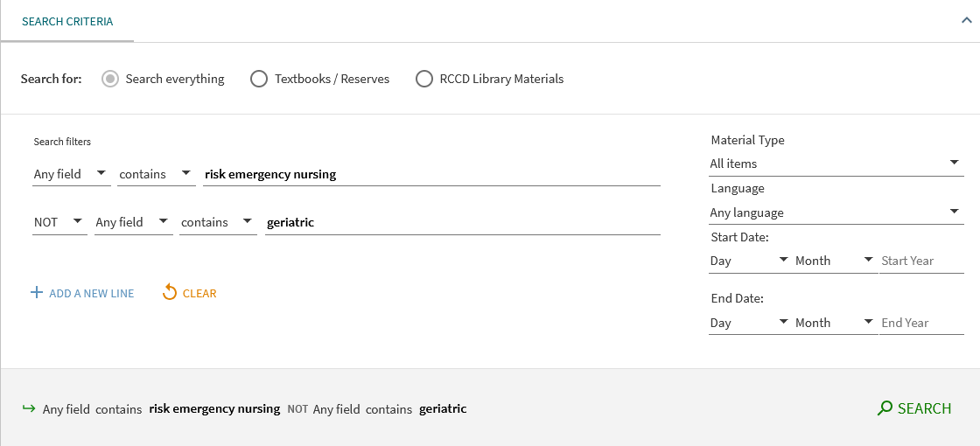This screenshot has width=980, height=446.
Task: Click the plus icon to add line
Action: [x=37, y=293]
